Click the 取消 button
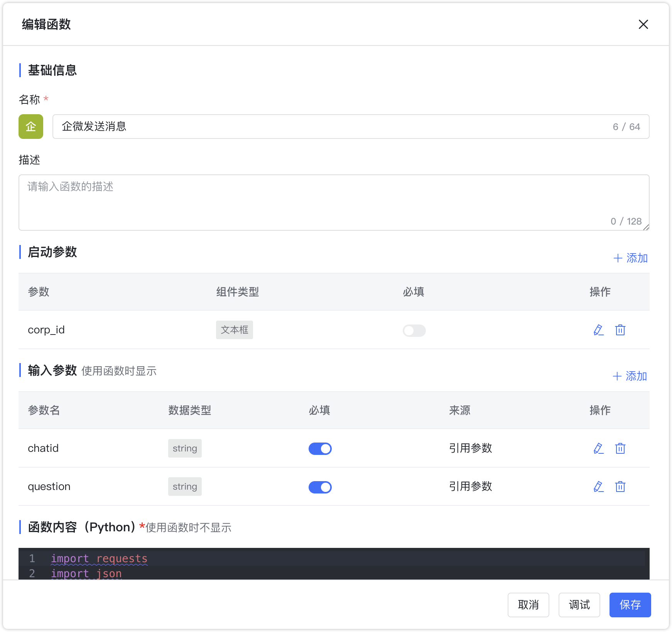The image size is (672, 632). 528,605
